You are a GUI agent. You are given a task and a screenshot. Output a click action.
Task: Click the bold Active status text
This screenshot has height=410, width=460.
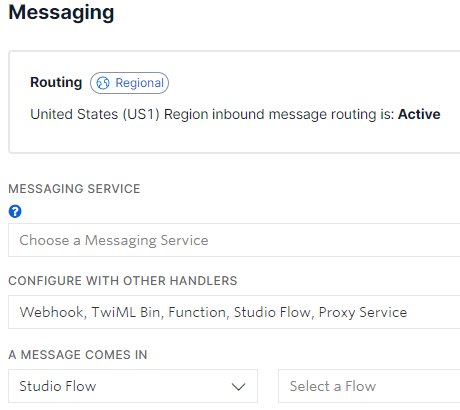click(419, 114)
